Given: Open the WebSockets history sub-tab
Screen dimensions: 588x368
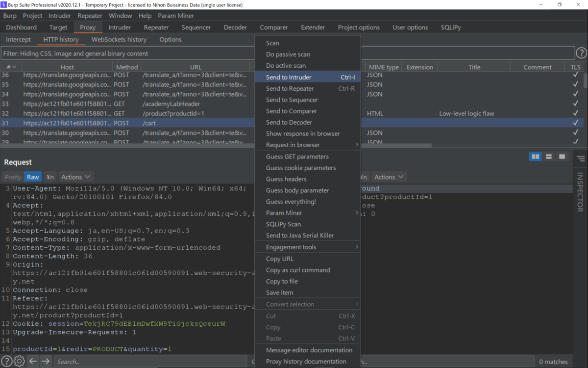Looking at the screenshot, I should (x=119, y=39).
